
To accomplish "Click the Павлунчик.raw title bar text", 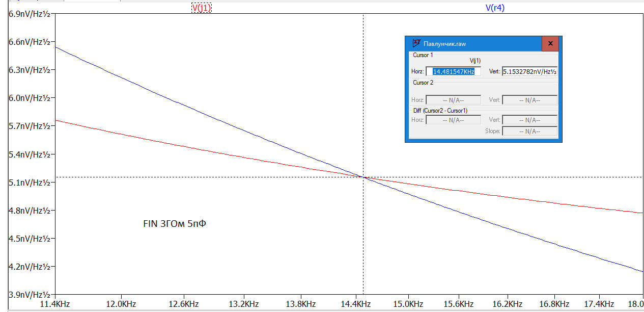I will tap(444, 44).
